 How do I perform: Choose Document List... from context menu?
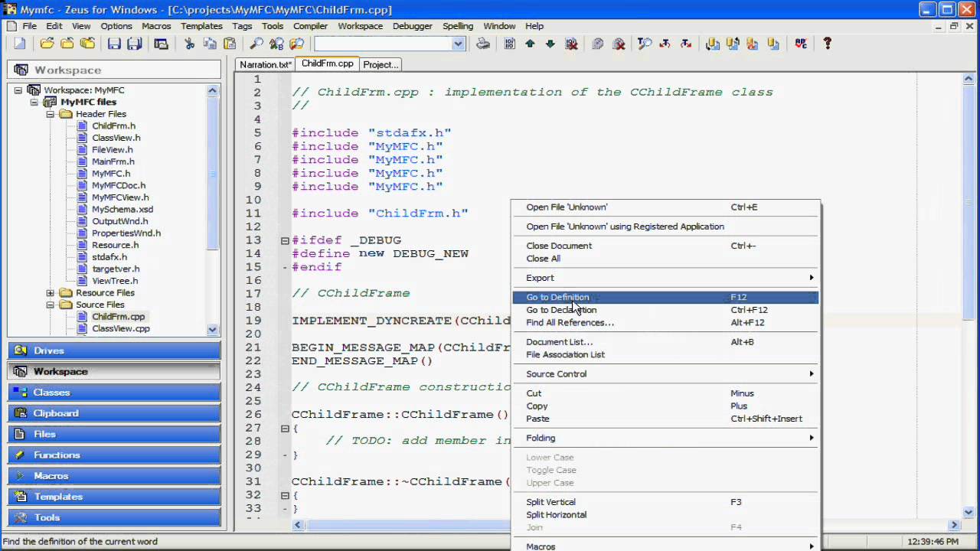tap(666, 342)
